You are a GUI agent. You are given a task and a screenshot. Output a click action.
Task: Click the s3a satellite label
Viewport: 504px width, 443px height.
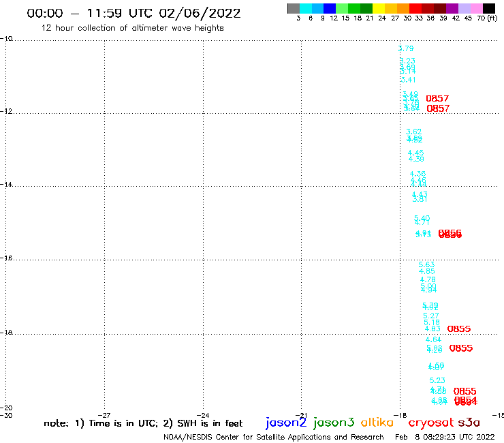[469, 423]
